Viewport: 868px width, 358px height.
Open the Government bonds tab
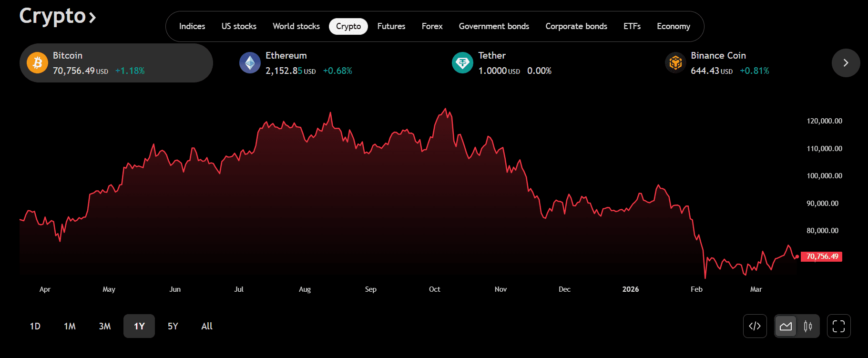click(494, 26)
